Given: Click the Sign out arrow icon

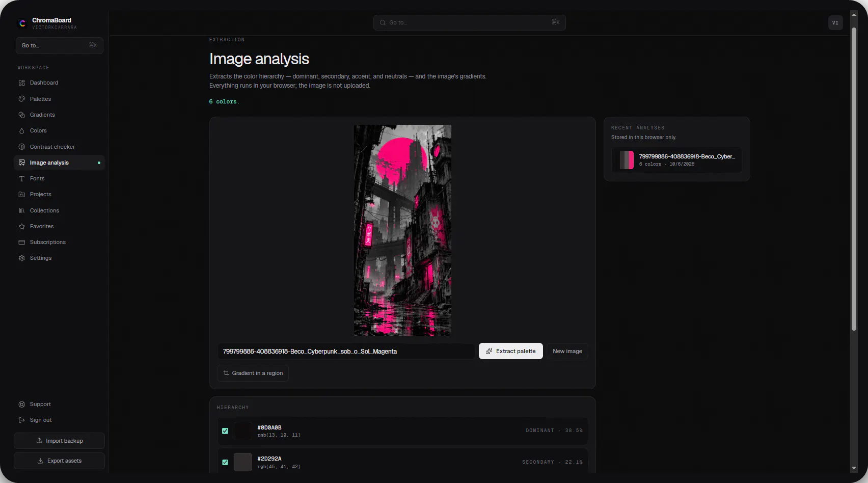Looking at the screenshot, I should [21, 420].
